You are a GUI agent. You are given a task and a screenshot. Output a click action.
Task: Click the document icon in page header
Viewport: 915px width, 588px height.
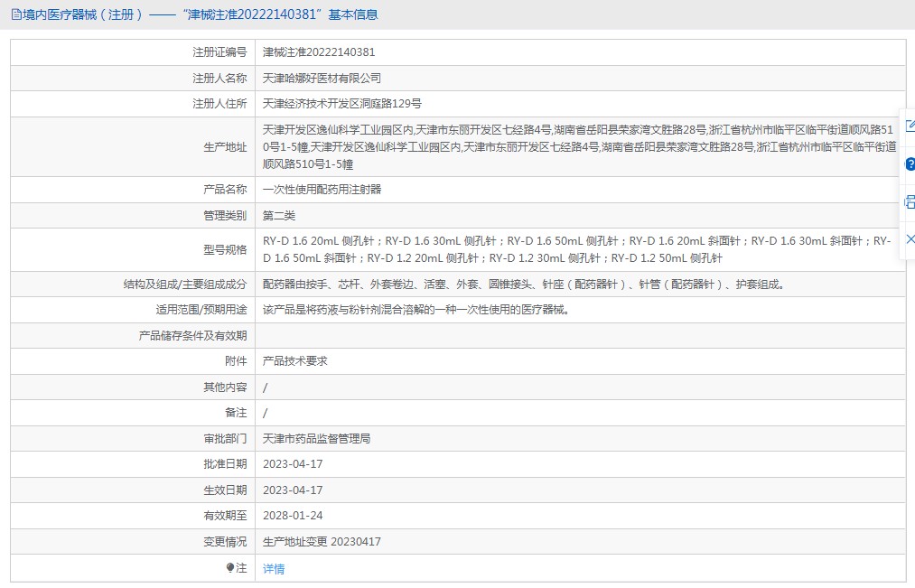pyautogui.click(x=16, y=14)
